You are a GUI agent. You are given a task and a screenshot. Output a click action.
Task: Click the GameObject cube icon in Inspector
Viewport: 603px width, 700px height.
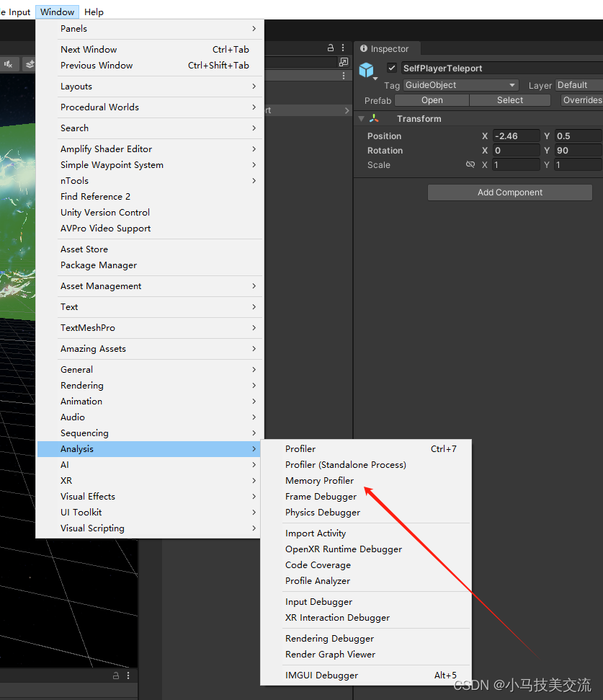click(x=367, y=69)
